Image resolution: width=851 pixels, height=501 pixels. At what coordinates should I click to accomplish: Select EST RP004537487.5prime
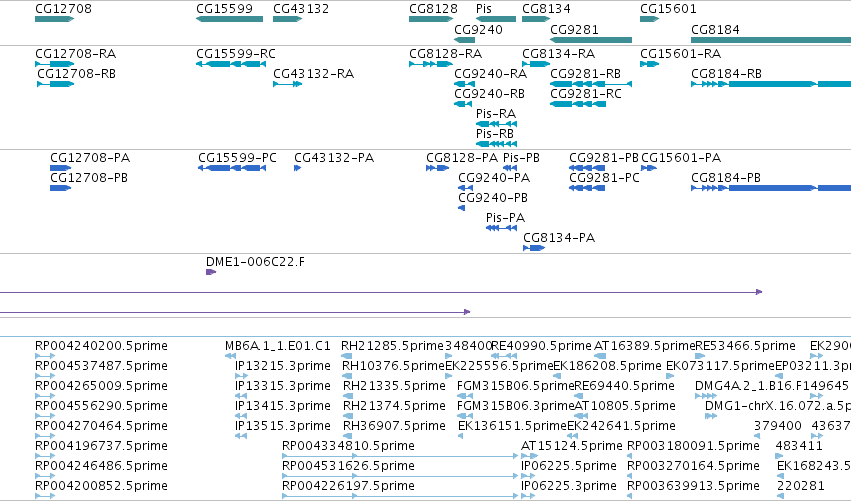pos(45,377)
